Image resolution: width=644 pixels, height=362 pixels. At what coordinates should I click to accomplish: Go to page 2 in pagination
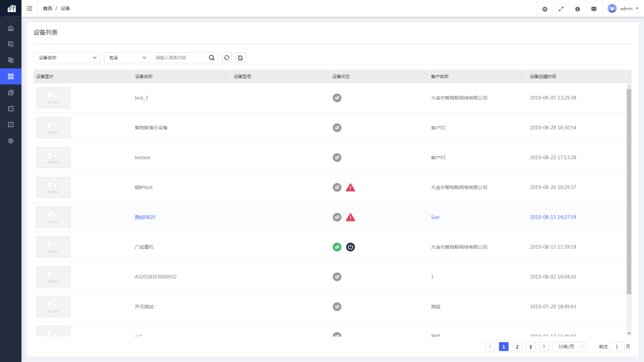[x=517, y=347]
